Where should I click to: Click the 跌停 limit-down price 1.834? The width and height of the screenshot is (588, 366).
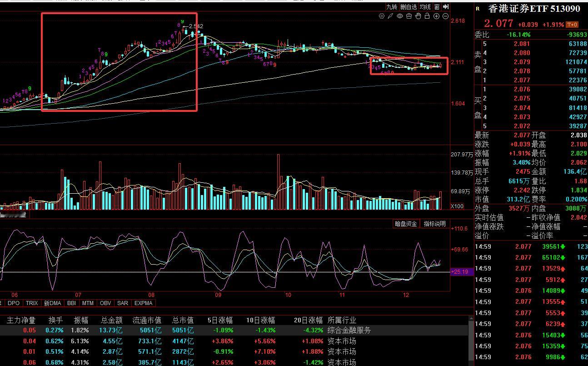(x=578, y=190)
